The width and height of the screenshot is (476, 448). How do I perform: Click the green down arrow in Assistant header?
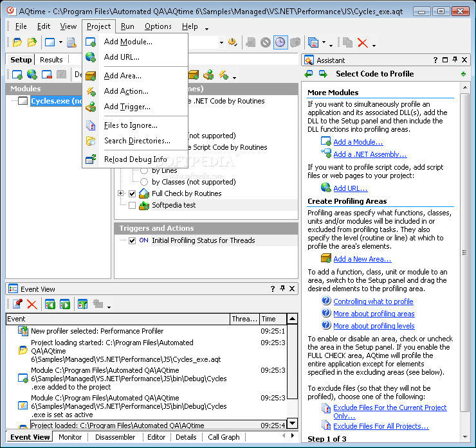[x=463, y=74]
